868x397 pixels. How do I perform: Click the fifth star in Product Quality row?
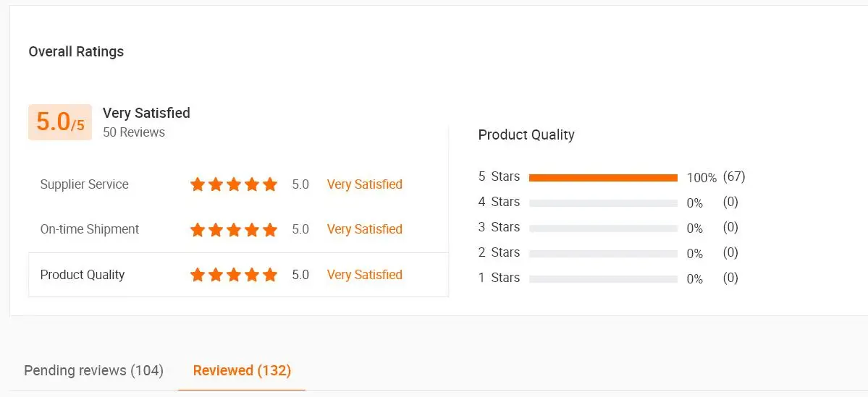(x=270, y=275)
